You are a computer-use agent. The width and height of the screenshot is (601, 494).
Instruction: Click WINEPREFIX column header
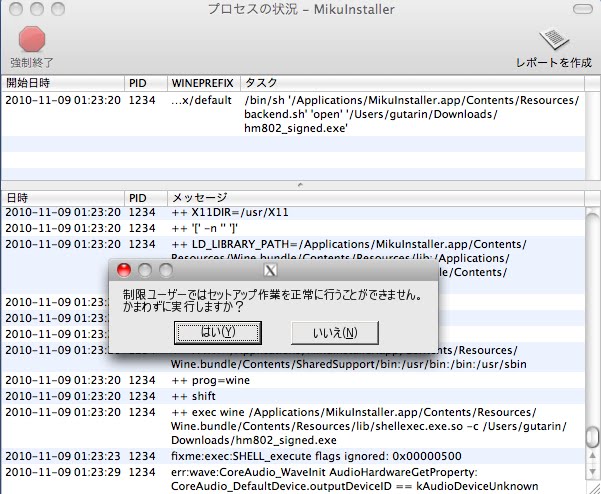pos(204,83)
